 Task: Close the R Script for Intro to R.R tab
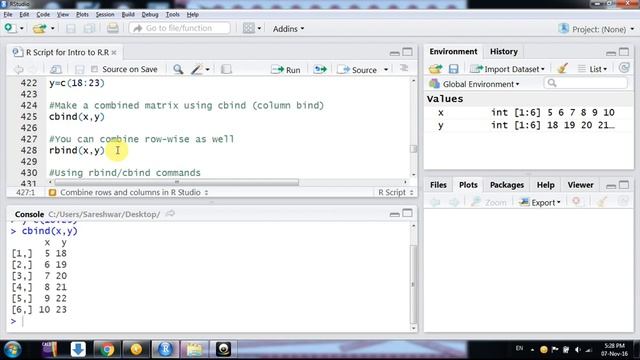114,53
